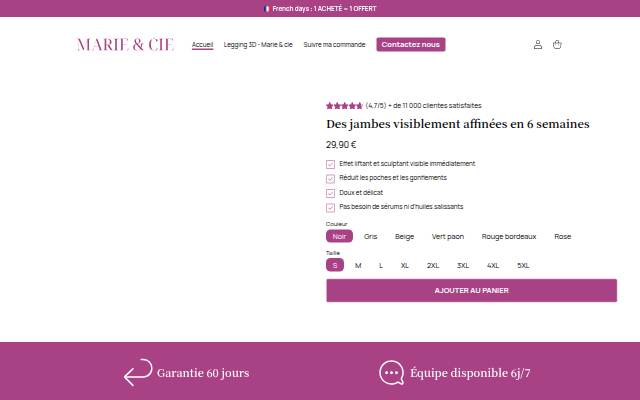
Task: Open the user account icon
Action: click(538, 44)
